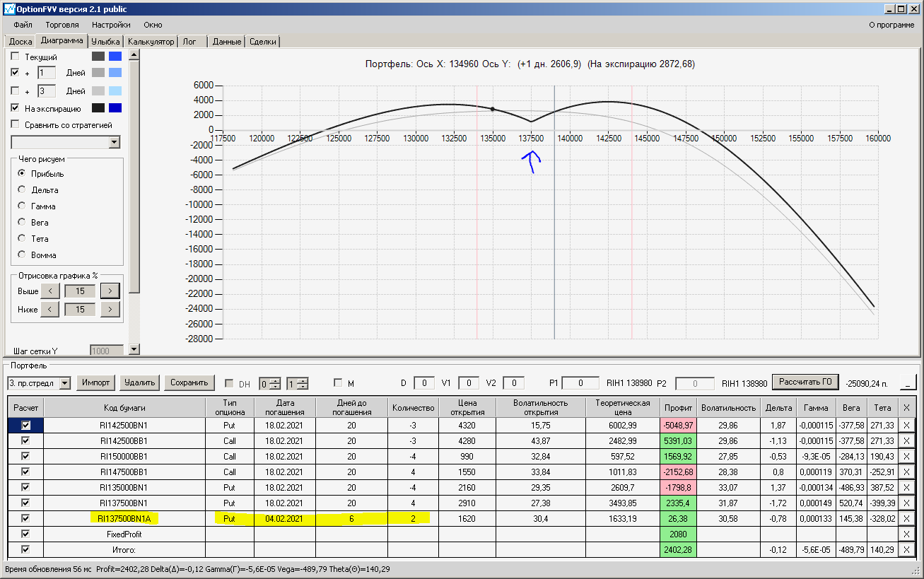Click the Рассчитать ГО button

[805, 382]
